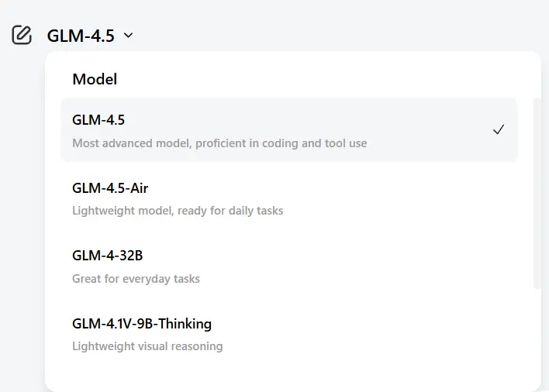Screen dimensions: 549x392
Task: Click 'Great for everyday tasks' description
Action: [x=136, y=279]
